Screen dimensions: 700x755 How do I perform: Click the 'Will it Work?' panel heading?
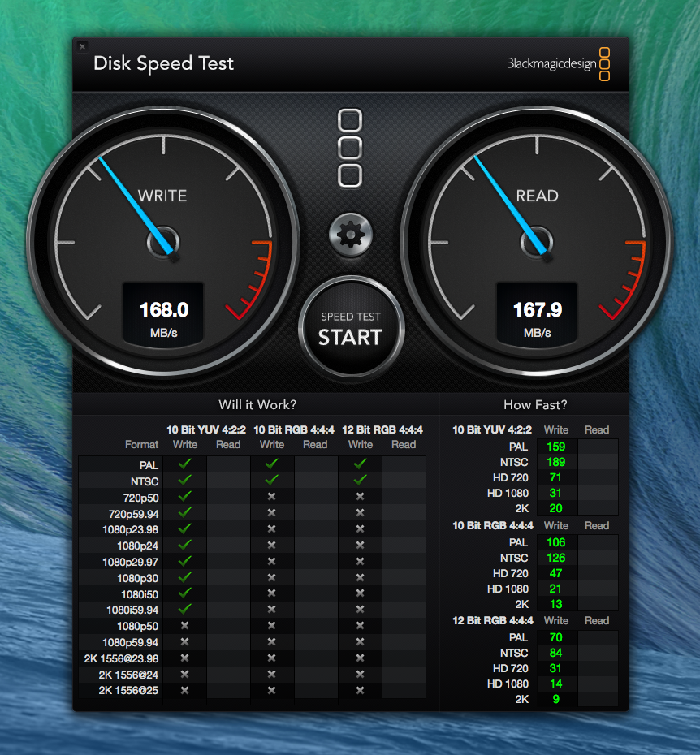[x=257, y=404]
